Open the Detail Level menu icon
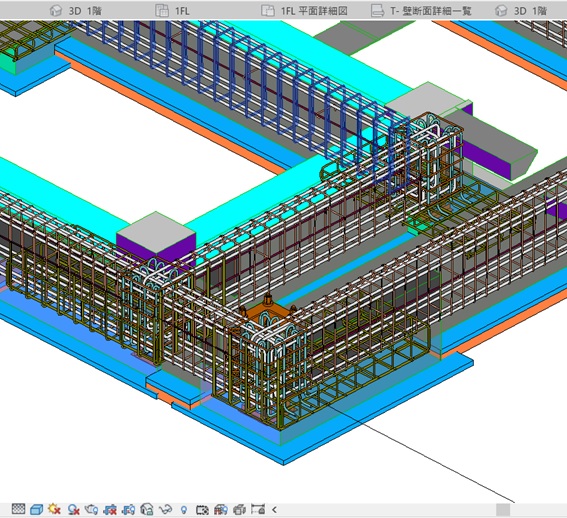567x518 pixels. point(18,509)
